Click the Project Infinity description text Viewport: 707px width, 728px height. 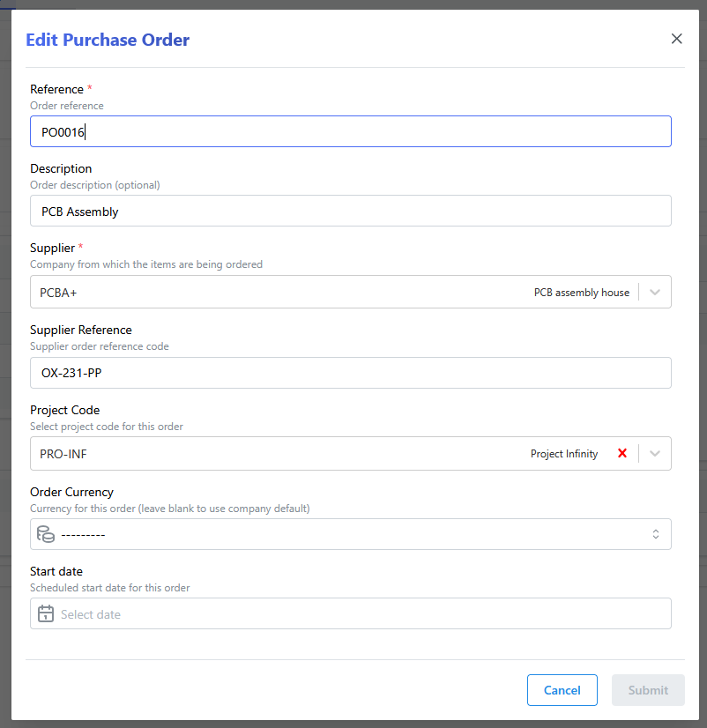pos(564,454)
